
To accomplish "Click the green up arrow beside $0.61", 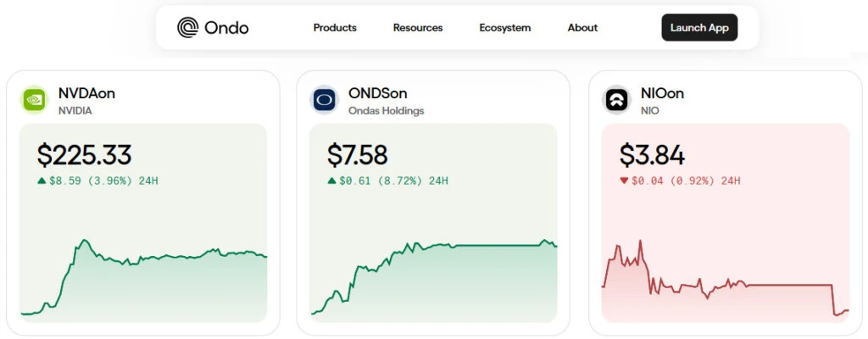I will [x=331, y=180].
